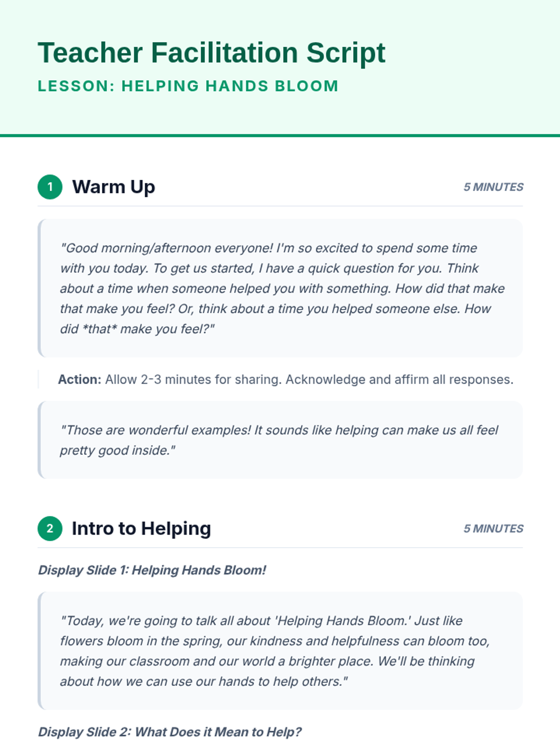Click Display Slide 1: Helping Hands Bloom!
The width and height of the screenshot is (560, 747).
tap(152, 570)
